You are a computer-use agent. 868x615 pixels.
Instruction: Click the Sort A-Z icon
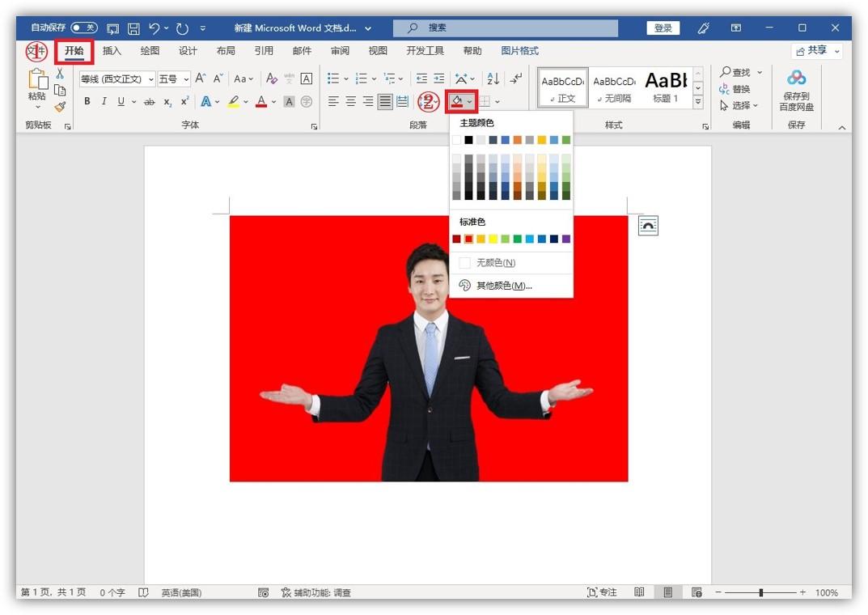coord(492,78)
